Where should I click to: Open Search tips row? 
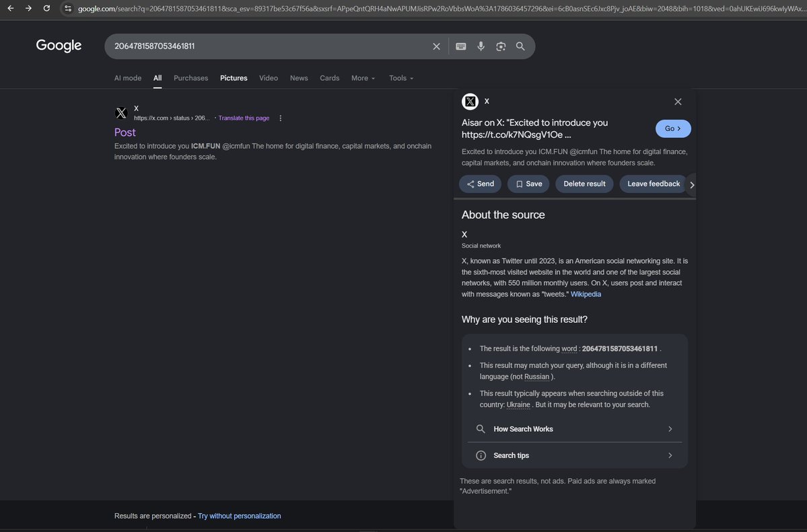coord(574,455)
